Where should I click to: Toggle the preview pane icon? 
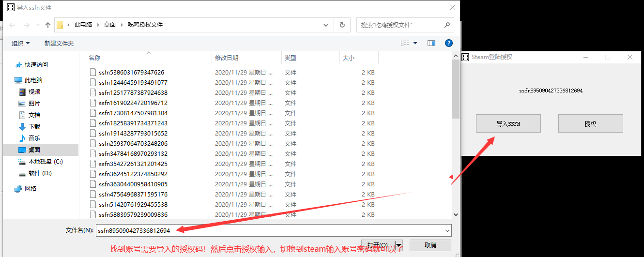431,43
